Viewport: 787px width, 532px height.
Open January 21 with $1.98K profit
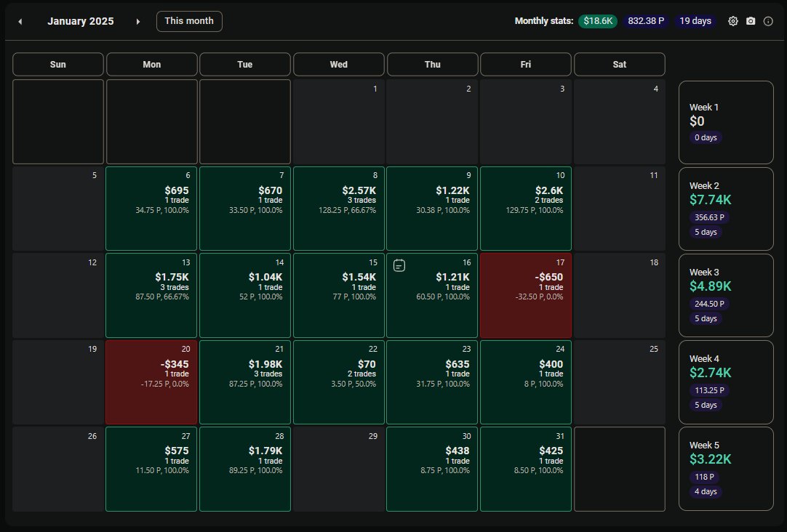pyautogui.click(x=245, y=382)
